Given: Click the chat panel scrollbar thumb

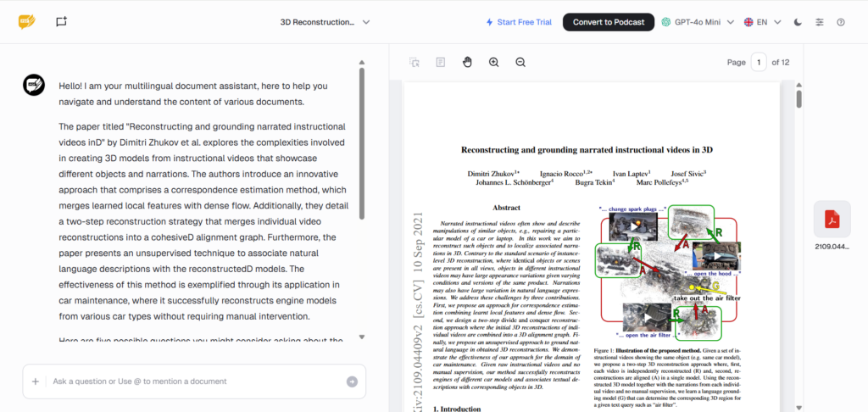Looking at the screenshot, I should pos(361,143).
